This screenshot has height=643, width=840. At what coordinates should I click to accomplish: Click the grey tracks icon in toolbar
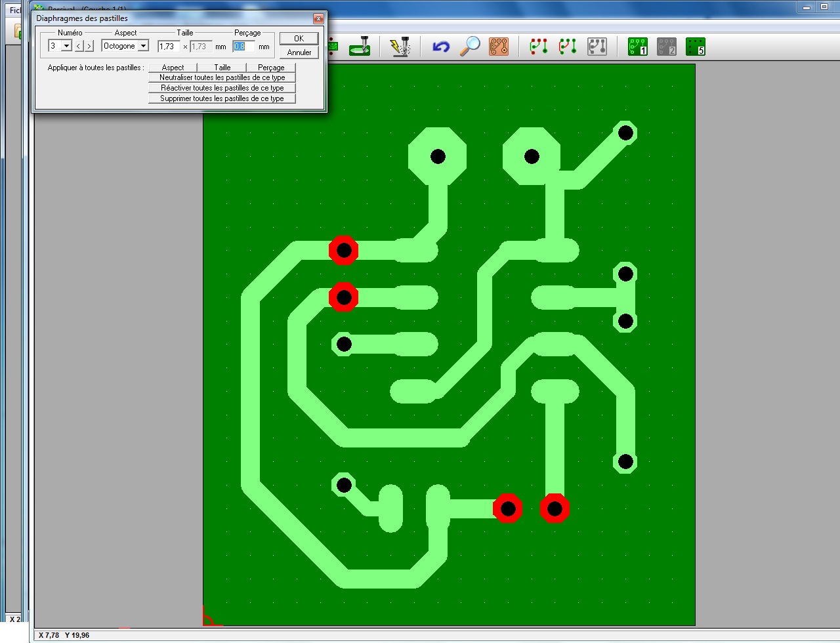coord(597,47)
